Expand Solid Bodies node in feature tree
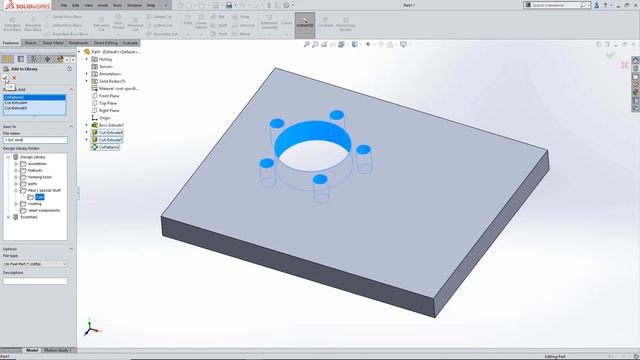640x360 pixels. coord(87,81)
